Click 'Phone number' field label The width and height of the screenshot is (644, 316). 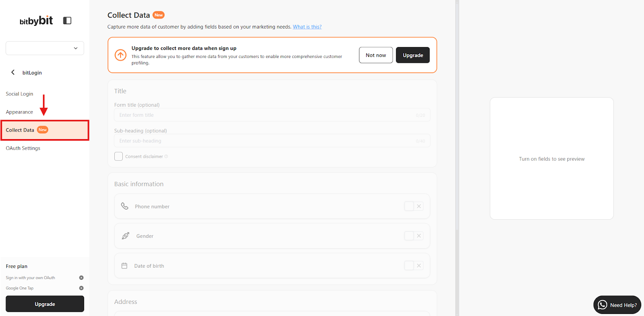(152, 207)
